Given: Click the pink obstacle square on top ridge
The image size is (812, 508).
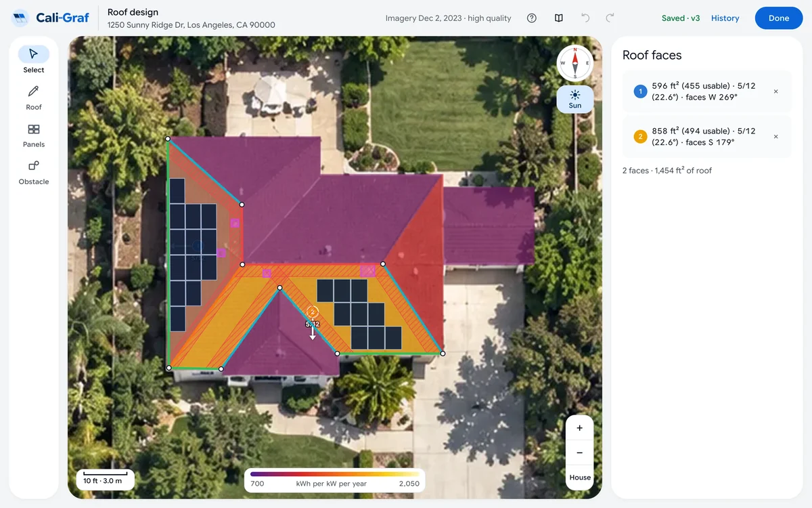Looking at the screenshot, I should (367, 270).
